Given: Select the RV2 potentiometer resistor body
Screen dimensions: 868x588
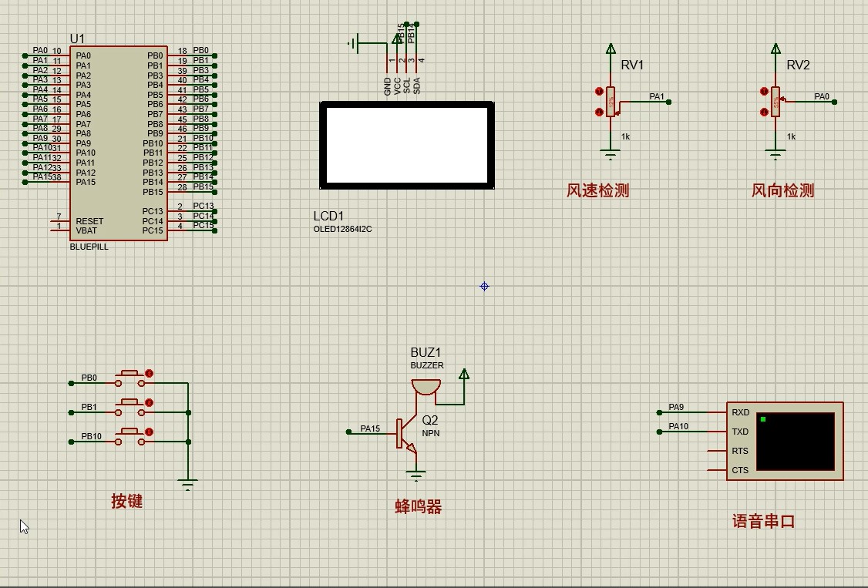Looking at the screenshot, I should click(x=775, y=102).
